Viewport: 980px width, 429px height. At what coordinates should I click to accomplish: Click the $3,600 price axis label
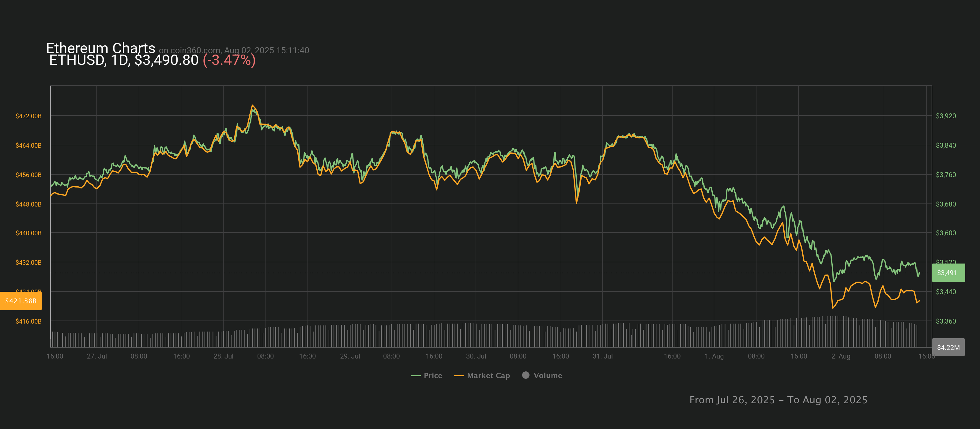point(946,233)
